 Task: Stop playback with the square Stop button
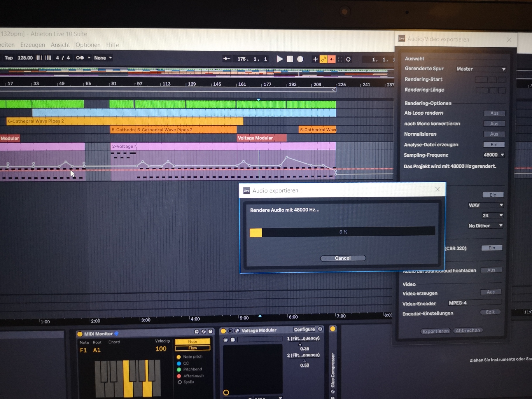(x=290, y=59)
